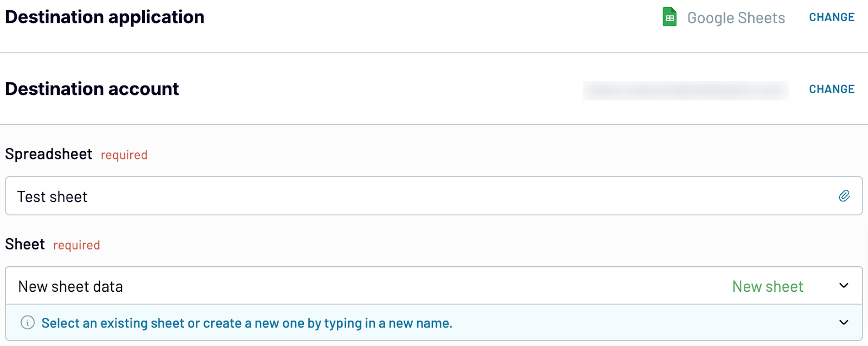Change the destination account
This screenshot has width=868, height=346.
[832, 89]
